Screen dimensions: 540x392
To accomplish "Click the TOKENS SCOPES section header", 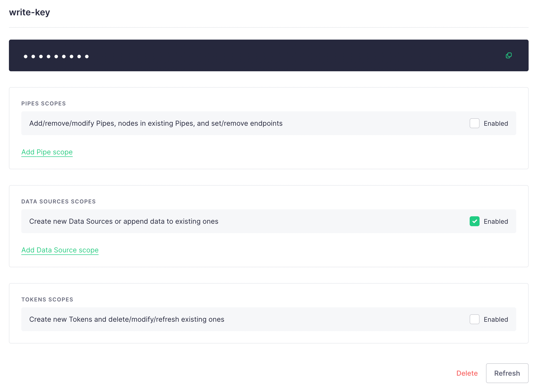I will pos(47,299).
